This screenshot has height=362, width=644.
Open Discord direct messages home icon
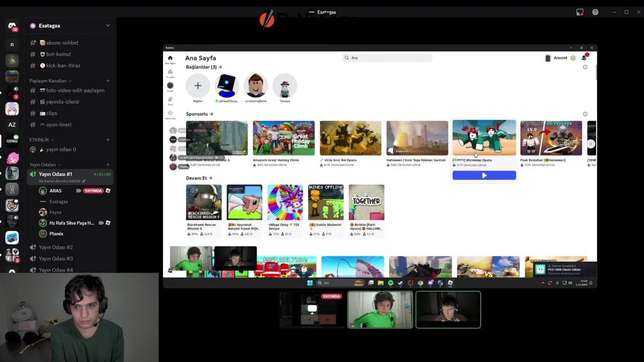pos(12,26)
